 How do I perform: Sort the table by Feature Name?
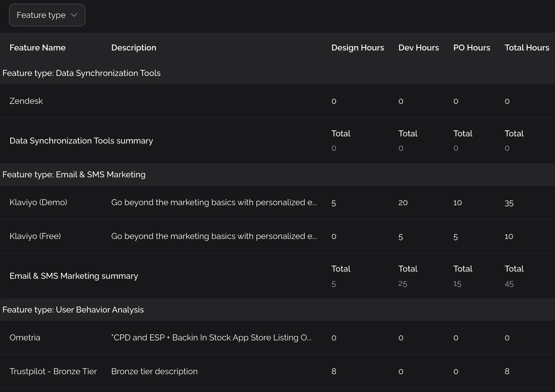tap(37, 47)
